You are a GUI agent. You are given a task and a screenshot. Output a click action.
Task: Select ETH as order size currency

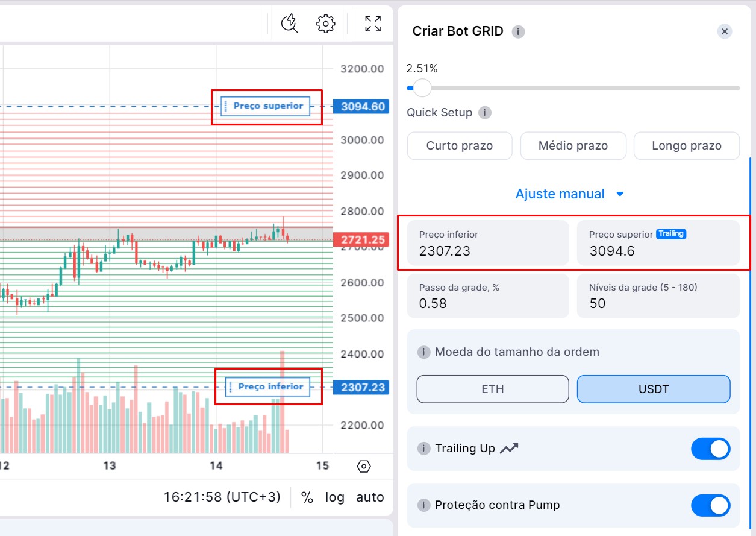[x=492, y=389]
